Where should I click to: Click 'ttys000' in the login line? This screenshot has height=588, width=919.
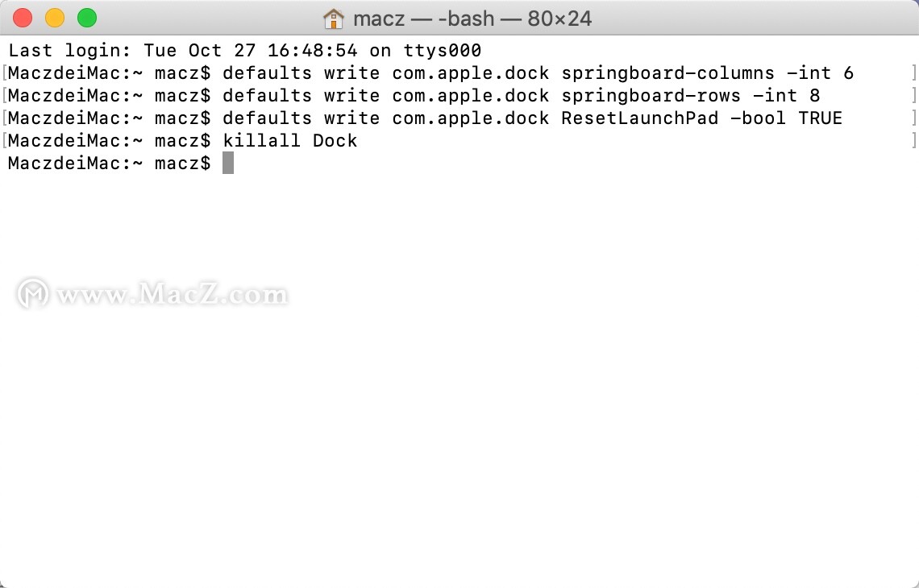click(x=443, y=51)
